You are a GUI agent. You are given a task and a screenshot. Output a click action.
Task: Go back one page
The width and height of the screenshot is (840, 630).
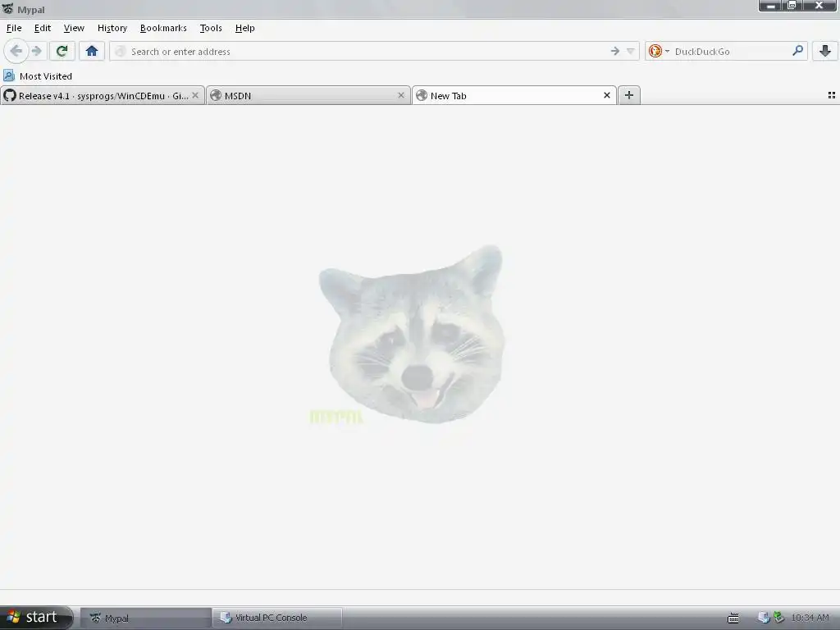click(16, 52)
